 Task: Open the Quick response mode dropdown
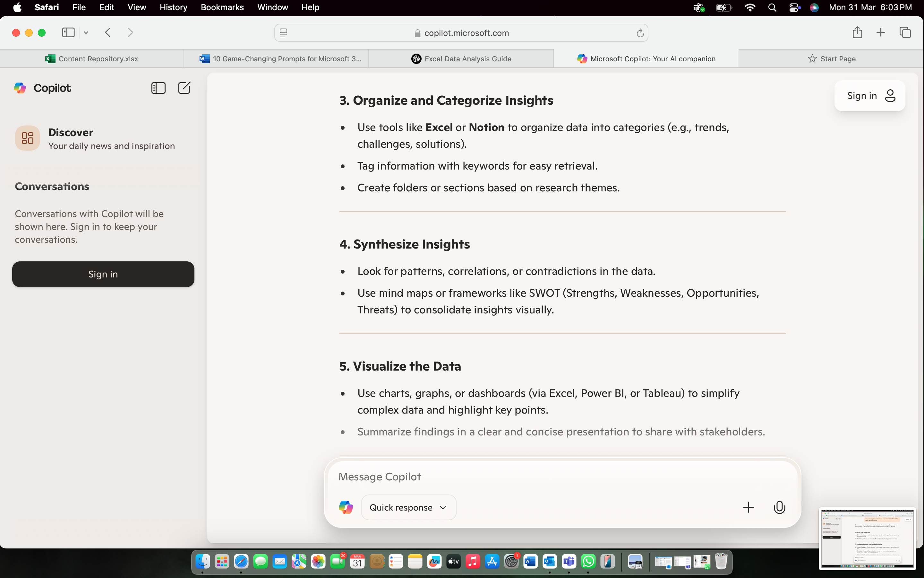[x=408, y=507]
